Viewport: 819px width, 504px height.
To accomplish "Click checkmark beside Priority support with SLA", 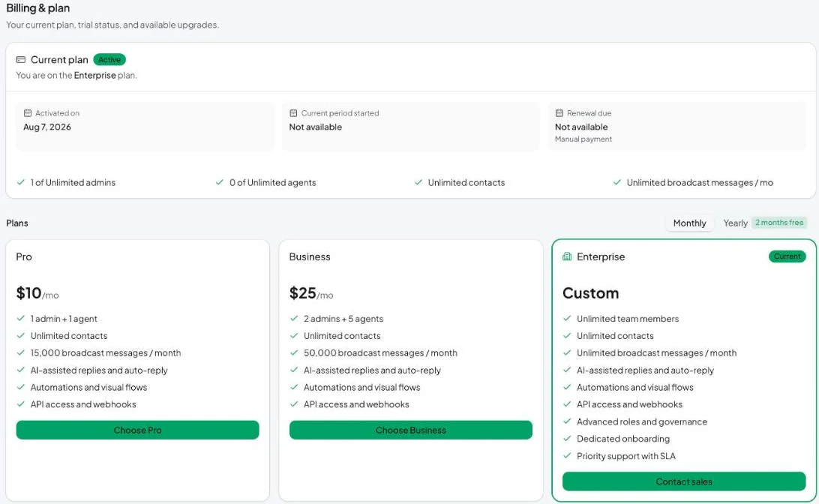I will pyautogui.click(x=567, y=455).
